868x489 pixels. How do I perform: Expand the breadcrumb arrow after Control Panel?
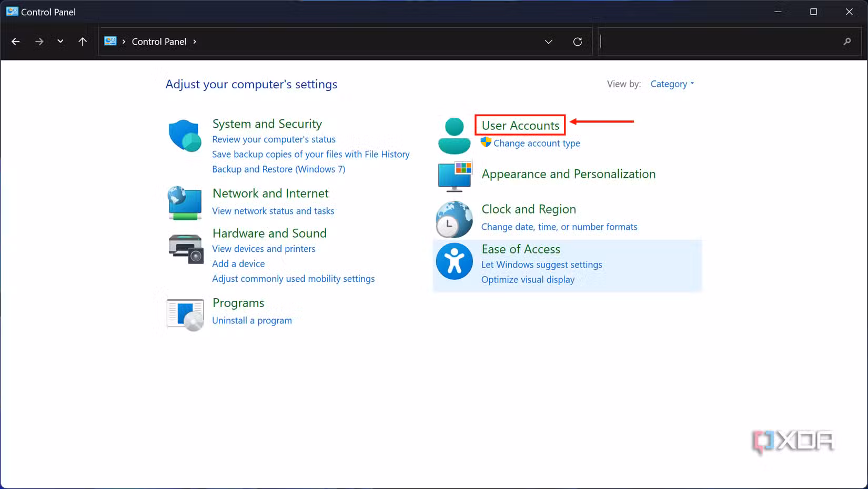tap(195, 41)
